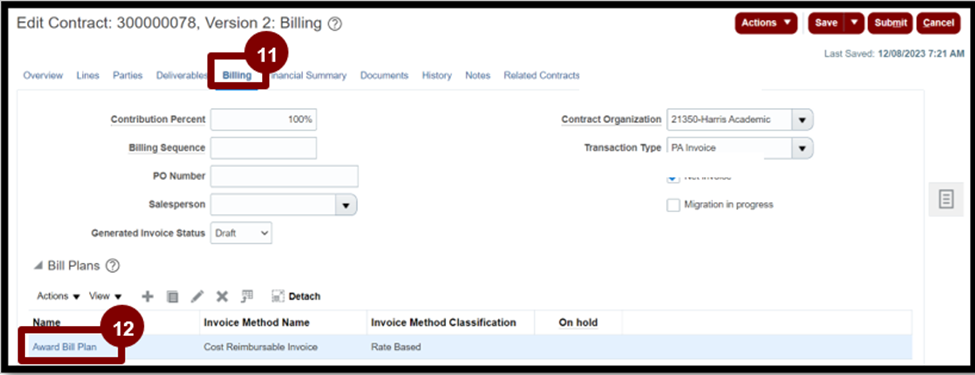
Task: Click the icon right of the delete X
Action: click(247, 296)
